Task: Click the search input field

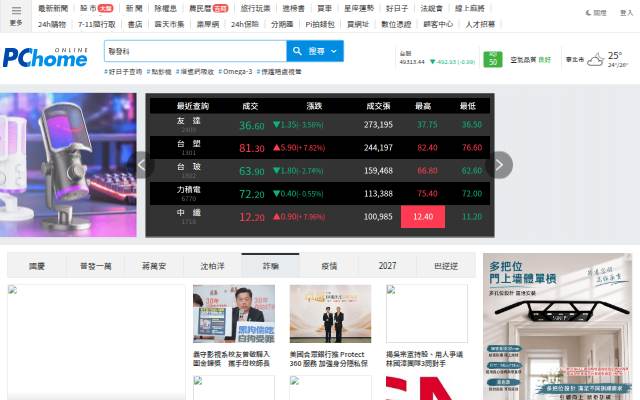Action: click(x=196, y=51)
